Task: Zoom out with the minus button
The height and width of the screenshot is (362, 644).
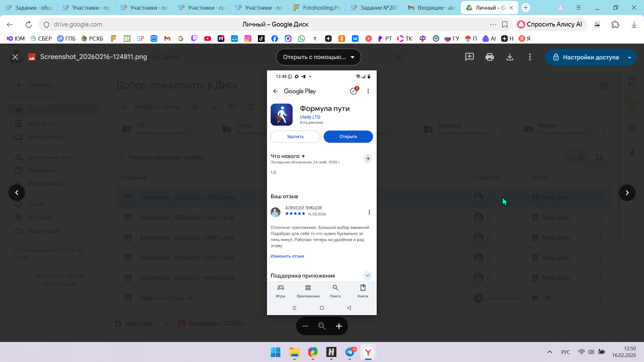Action: click(x=305, y=326)
